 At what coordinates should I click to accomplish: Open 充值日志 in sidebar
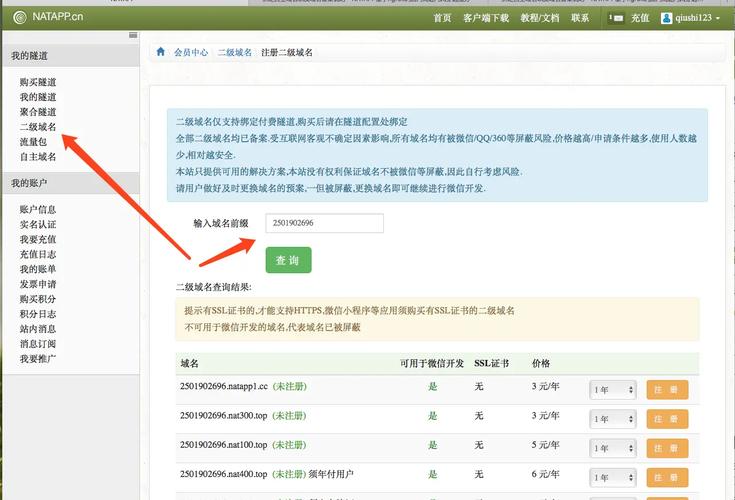[x=38, y=254]
